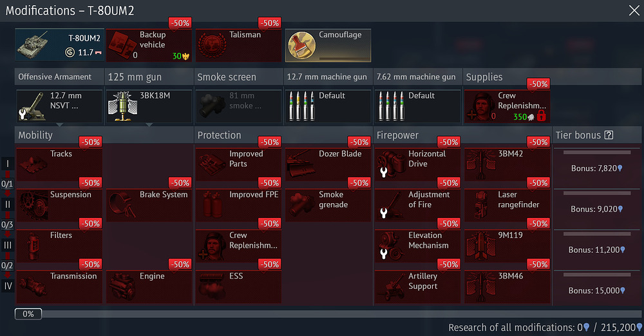Select the Improved FPE modification
644x336 pixels.
tap(238, 205)
